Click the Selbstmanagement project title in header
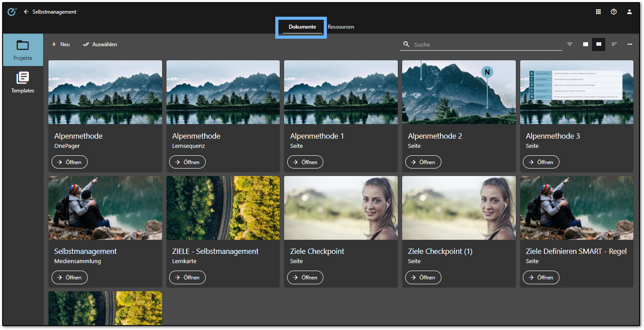The height and width of the screenshot is (330, 644). coord(55,12)
